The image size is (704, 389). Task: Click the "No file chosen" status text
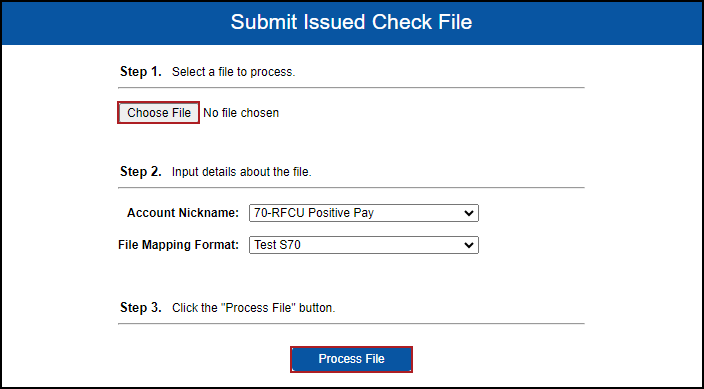[241, 113]
